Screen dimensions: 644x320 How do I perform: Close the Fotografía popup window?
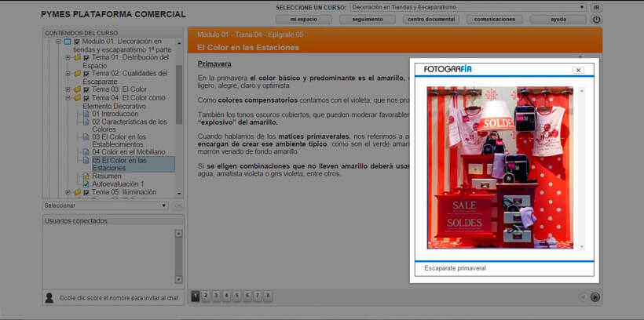578,70
